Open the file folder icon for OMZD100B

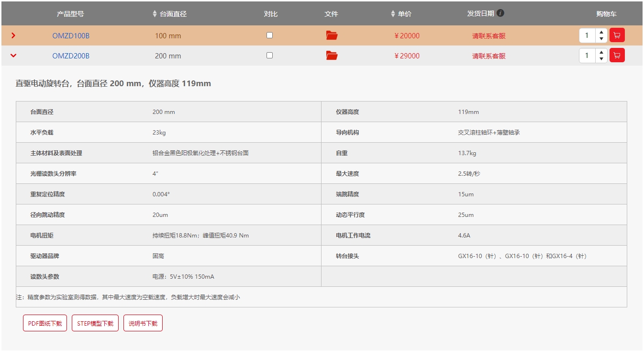tap(332, 35)
